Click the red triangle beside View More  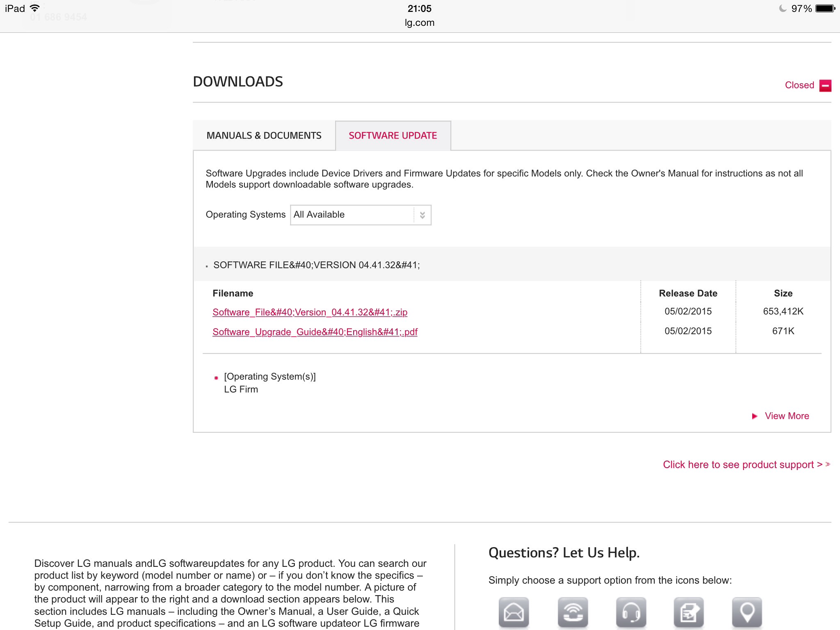[x=754, y=416]
